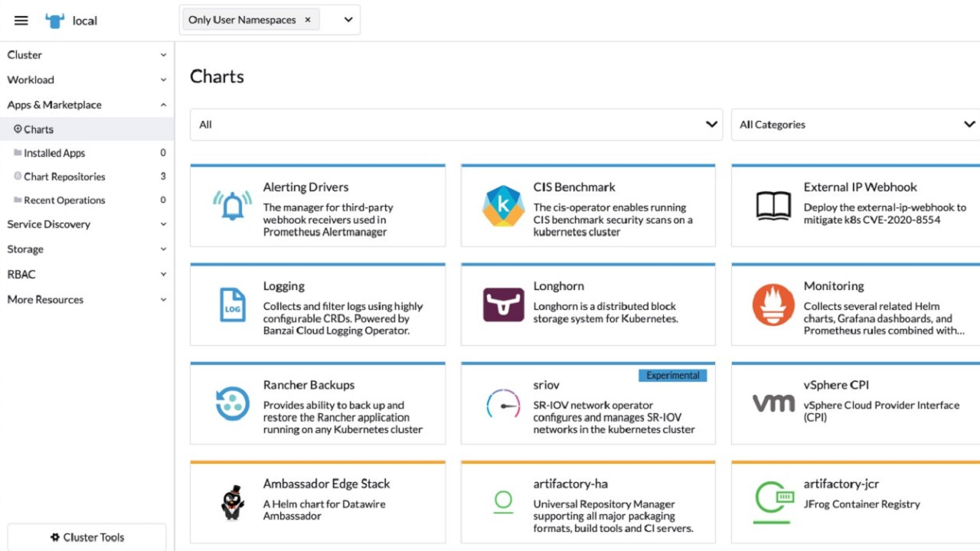Open the hamburger navigation menu
Image resolution: width=980 pixels, height=551 pixels.
coord(21,21)
